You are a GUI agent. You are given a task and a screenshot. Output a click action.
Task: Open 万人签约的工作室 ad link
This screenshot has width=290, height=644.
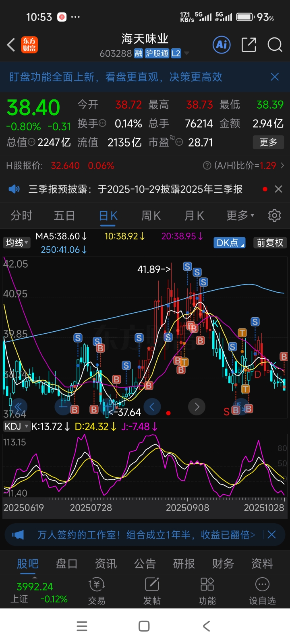click(x=146, y=535)
